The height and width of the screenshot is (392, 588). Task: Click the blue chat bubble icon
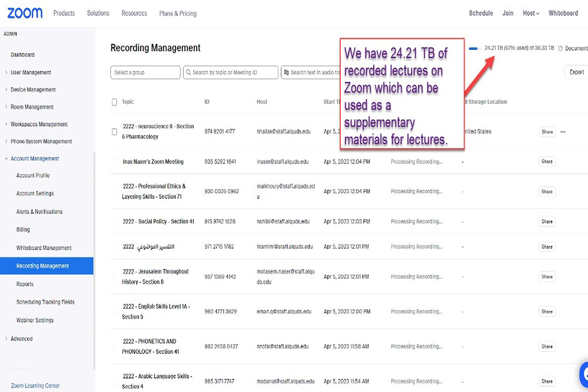point(585,374)
